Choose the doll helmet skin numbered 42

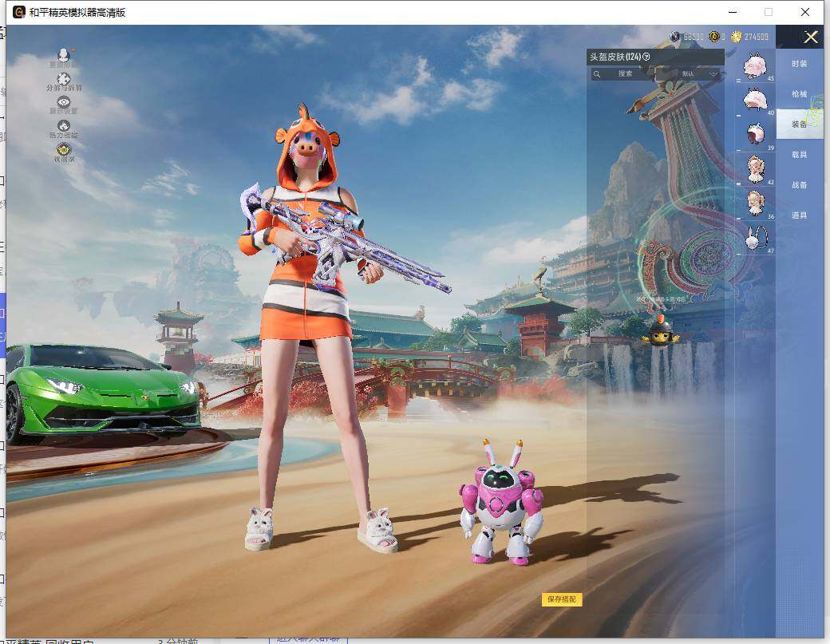pyautogui.click(x=755, y=168)
